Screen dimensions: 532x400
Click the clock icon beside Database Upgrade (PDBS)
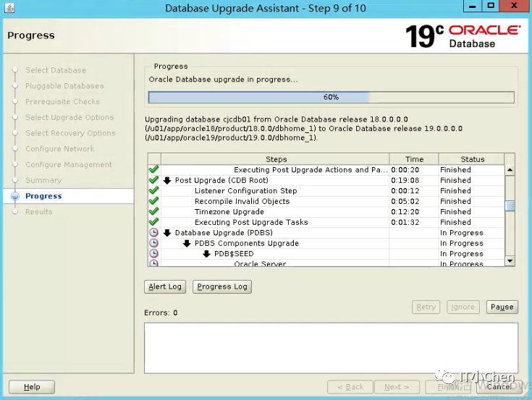tap(153, 232)
